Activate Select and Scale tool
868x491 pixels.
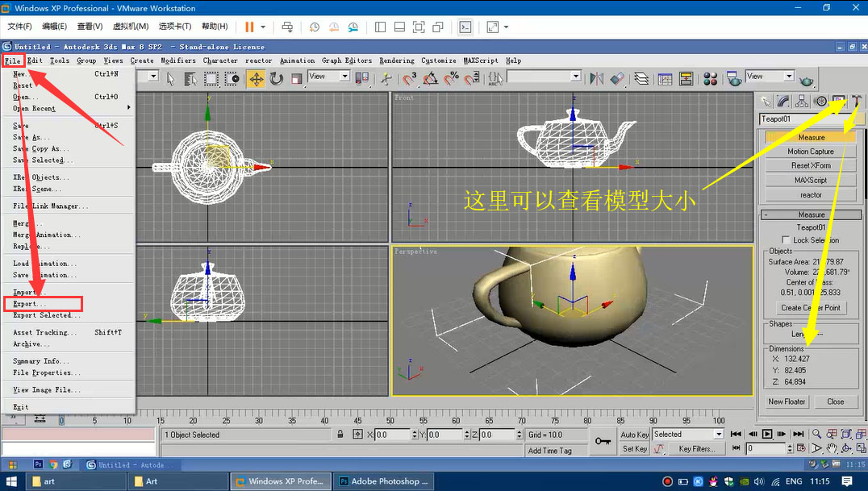(x=297, y=79)
